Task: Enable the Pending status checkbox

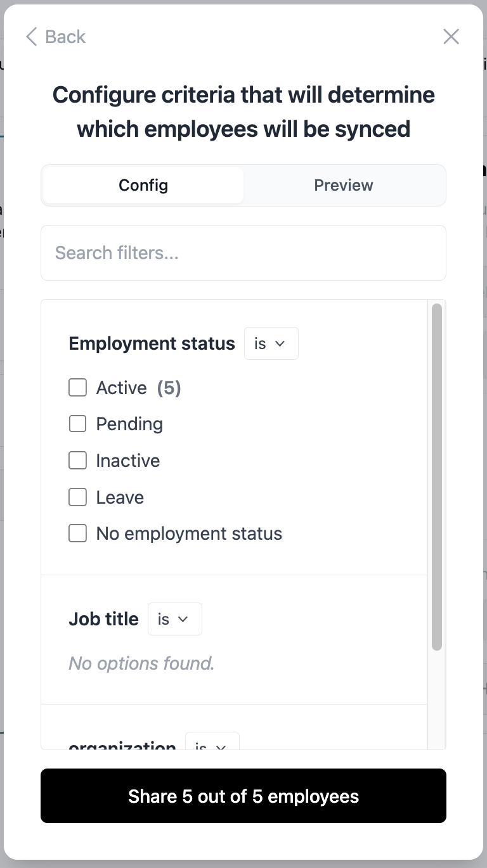Action: coord(77,424)
